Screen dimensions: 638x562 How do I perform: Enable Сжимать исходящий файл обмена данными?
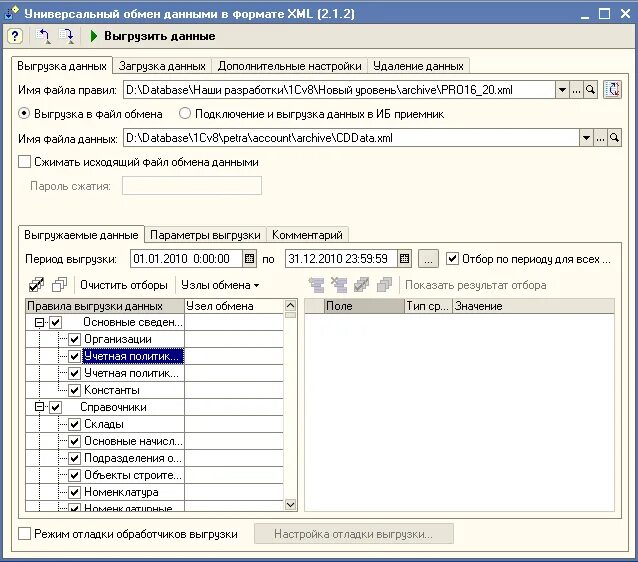pyautogui.click(x=24, y=162)
